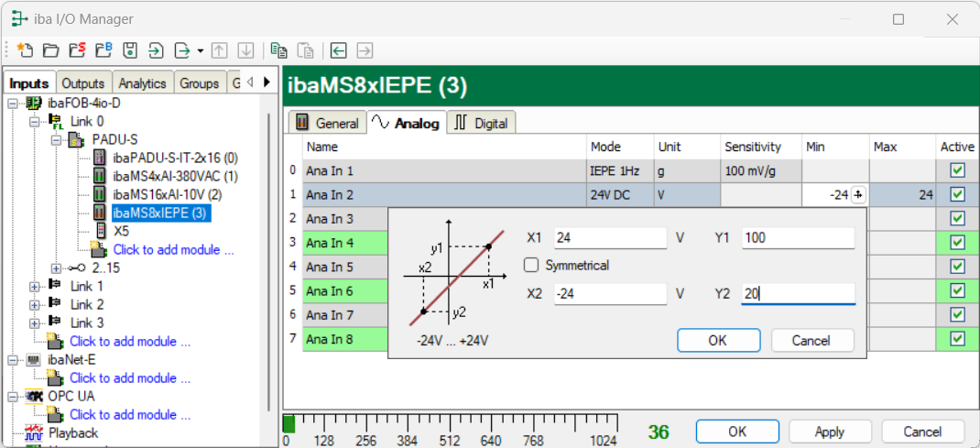Click the Save disk icon in toolbar
Image resolution: width=980 pixels, height=448 pixels.
click(x=129, y=50)
